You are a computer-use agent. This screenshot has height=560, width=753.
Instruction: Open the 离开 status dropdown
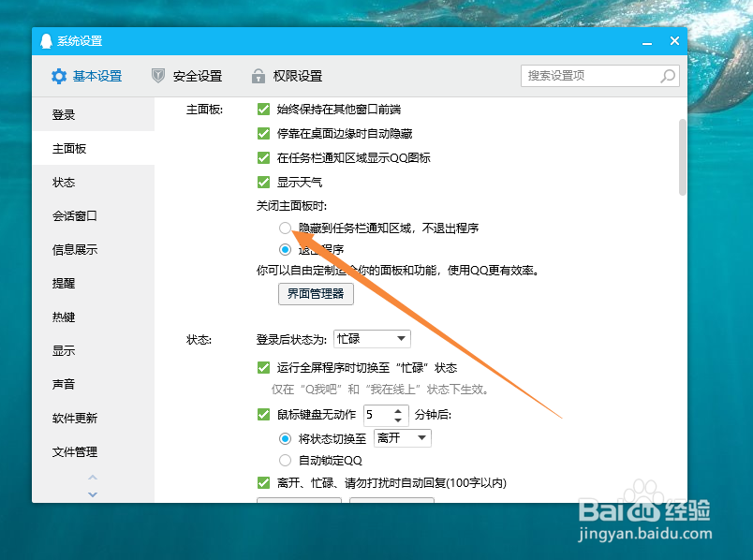tap(402, 437)
